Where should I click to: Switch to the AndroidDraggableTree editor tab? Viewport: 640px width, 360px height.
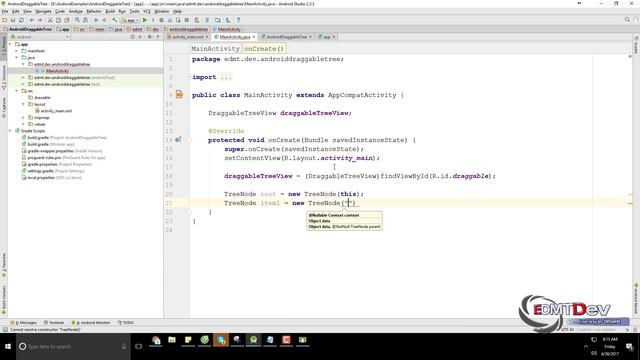287,37
